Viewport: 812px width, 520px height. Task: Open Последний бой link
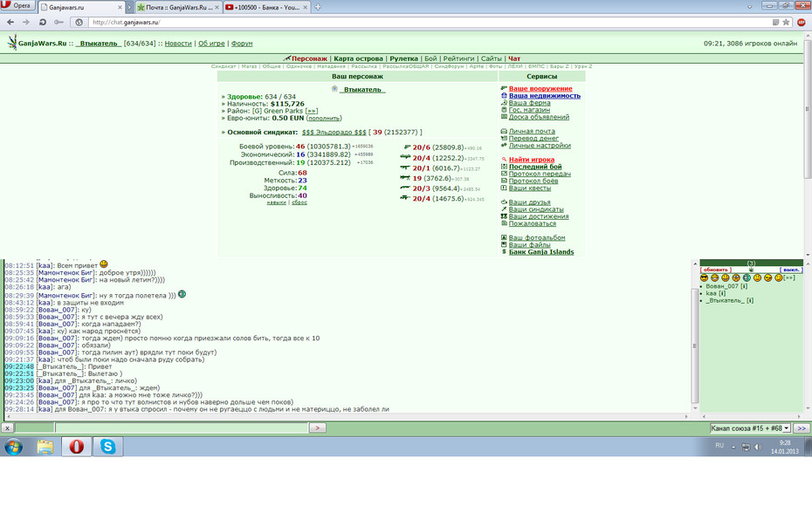(535, 167)
